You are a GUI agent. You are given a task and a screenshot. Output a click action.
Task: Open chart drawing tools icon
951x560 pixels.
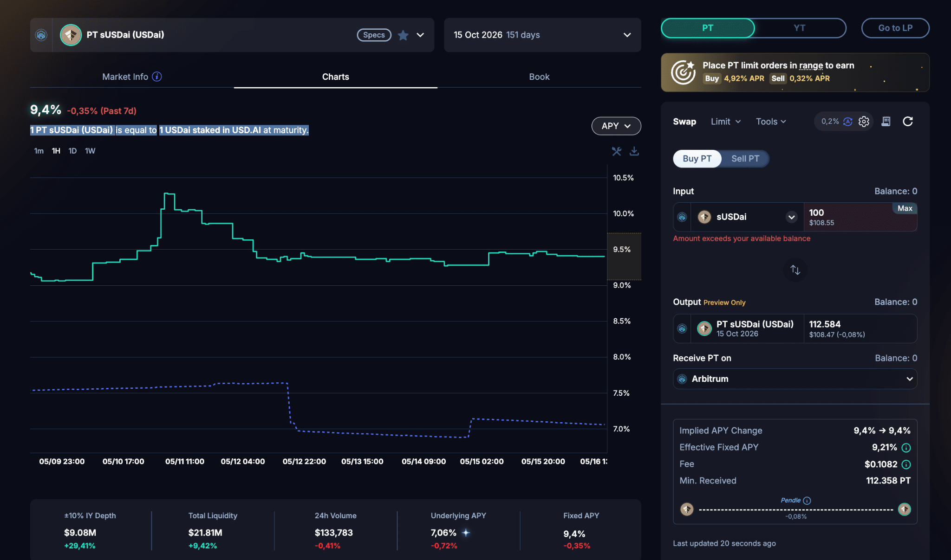[x=617, y=151]
